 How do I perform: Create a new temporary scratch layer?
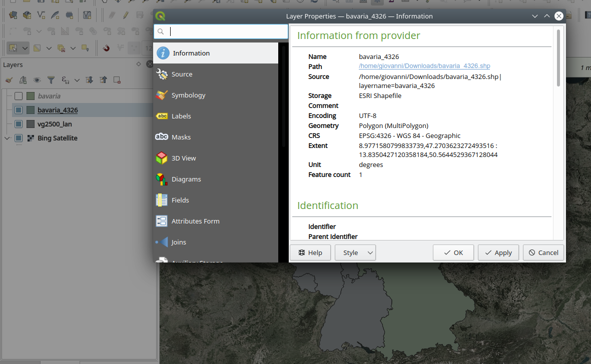[x=70, y=15]
